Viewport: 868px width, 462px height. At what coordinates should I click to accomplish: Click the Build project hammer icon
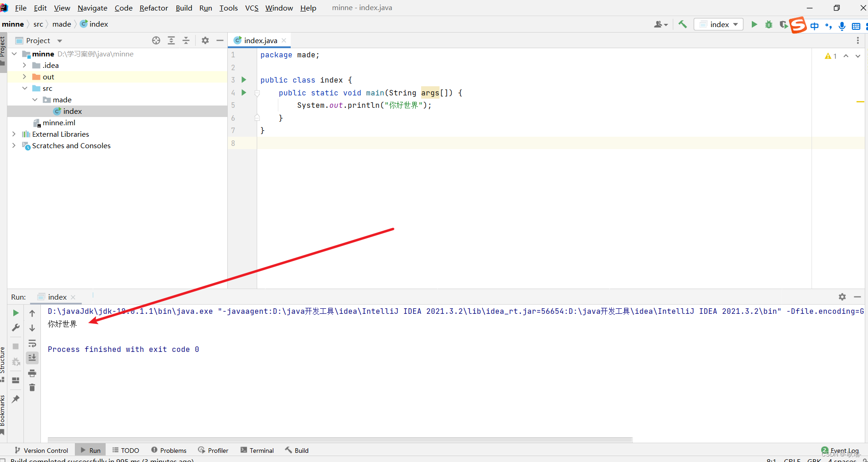tap(682, 24)
